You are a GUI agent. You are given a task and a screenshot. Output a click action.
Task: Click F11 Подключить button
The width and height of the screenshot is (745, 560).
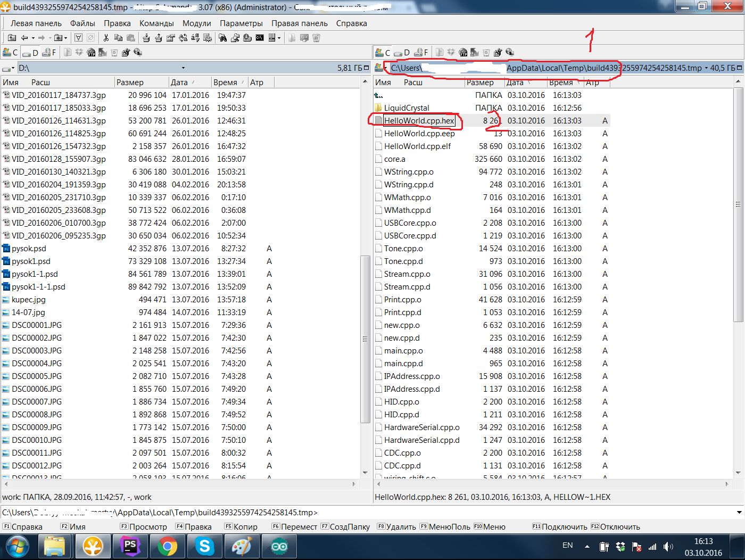coord(560,527)
